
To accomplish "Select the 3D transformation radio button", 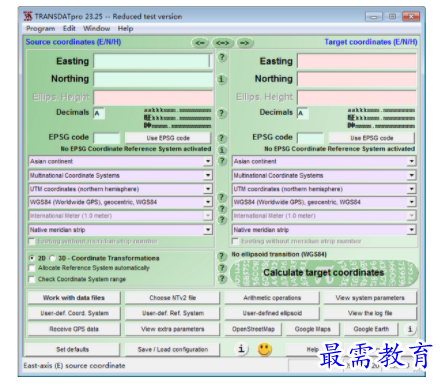I will 52,258.
